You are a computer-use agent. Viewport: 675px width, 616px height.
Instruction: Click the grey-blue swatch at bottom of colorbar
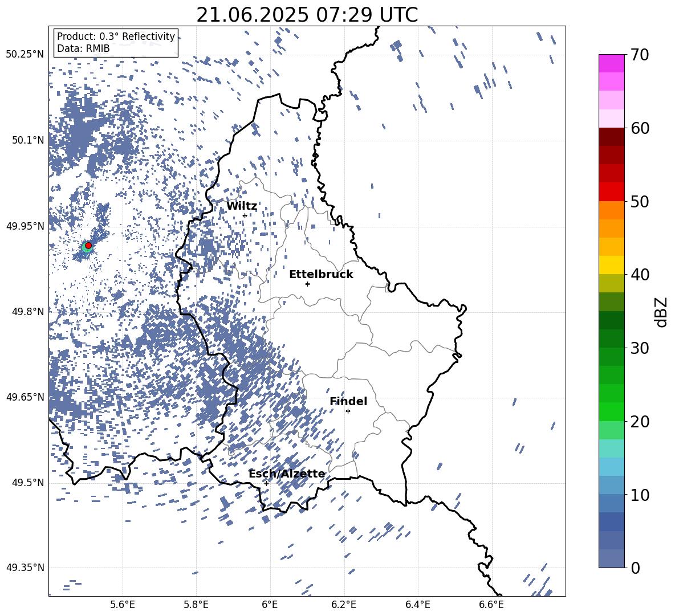(611, 558)
